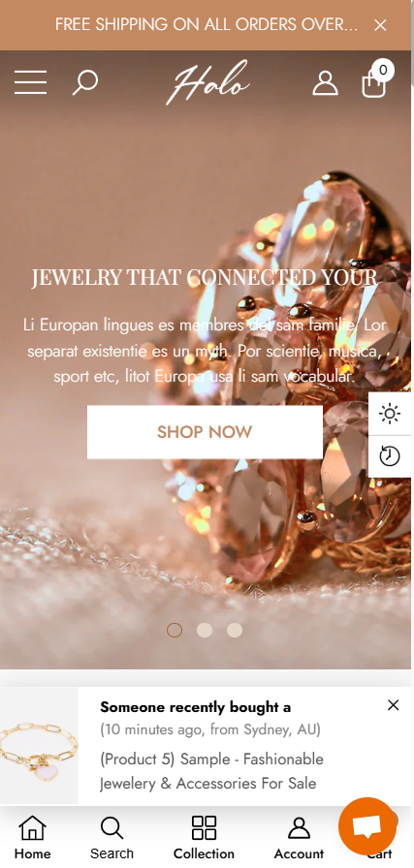Screen dimensions: 414x868
Task: Open the hamburger navigation menu
Action: pos(30,82)
